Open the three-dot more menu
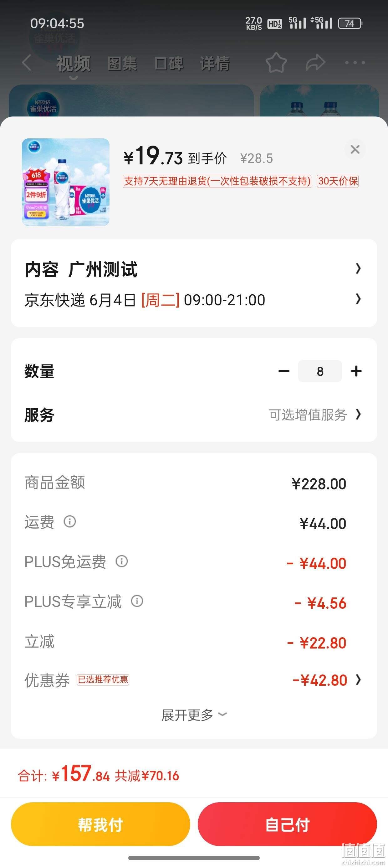Viewport: 388px width, 868px height. [x=355, y=63]
